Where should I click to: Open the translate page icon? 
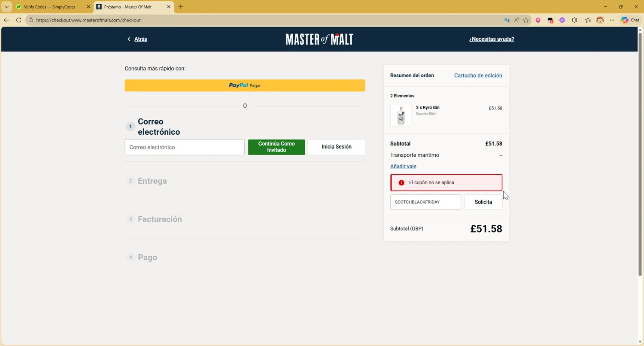pos(507,20)
